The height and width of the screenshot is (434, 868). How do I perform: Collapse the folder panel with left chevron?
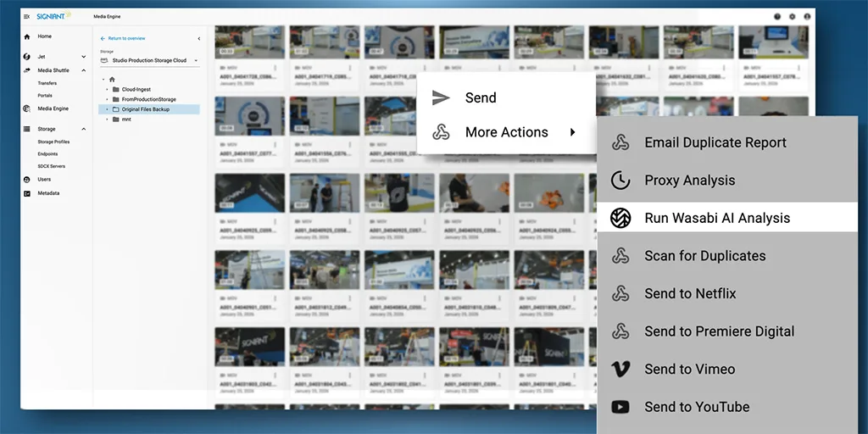[199, 38]
